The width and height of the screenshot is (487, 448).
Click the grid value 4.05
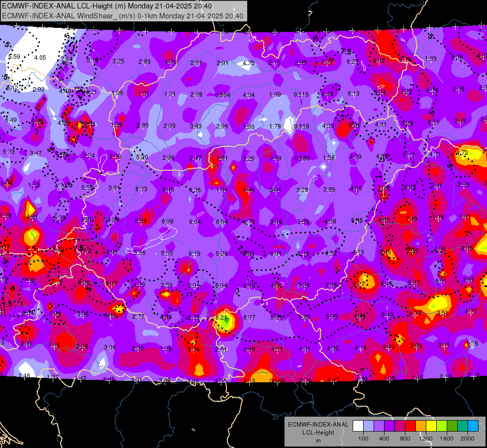tap(40, 58)
